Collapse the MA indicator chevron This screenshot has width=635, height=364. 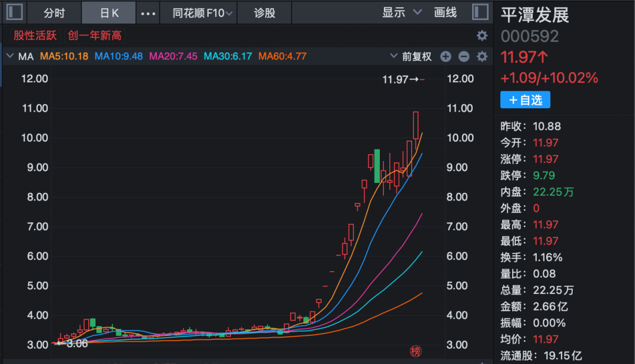pyautogui.click(x=9, y=56)
